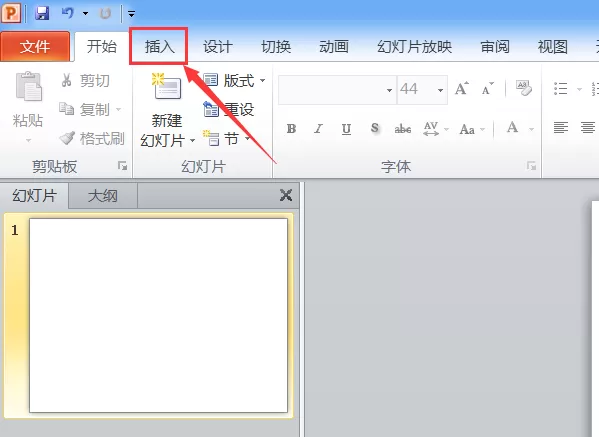This screenshot has height=437, width=599.
Task: Expand the font size dropdown arrow
Action: pos(440,90)
